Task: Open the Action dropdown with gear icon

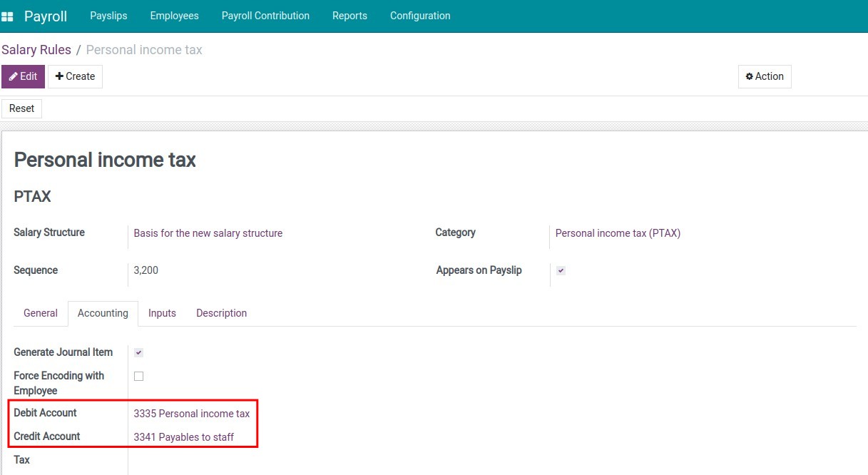Action: click(764, 76)
